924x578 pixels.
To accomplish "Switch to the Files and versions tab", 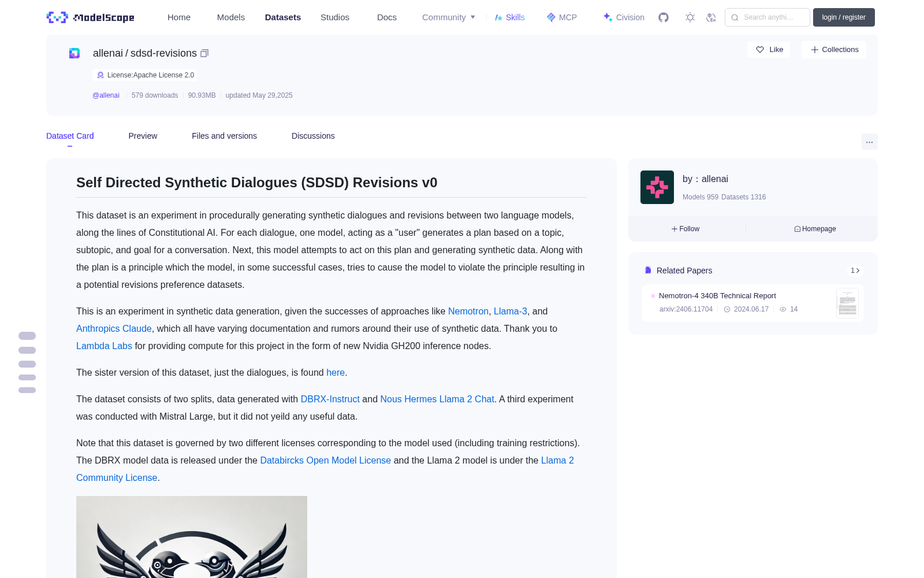I will pos(224,136).
